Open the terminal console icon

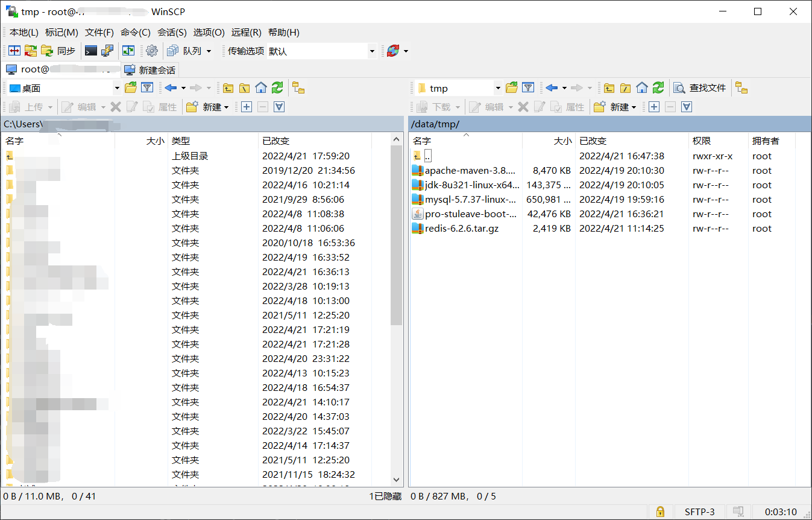coord(91,51)
